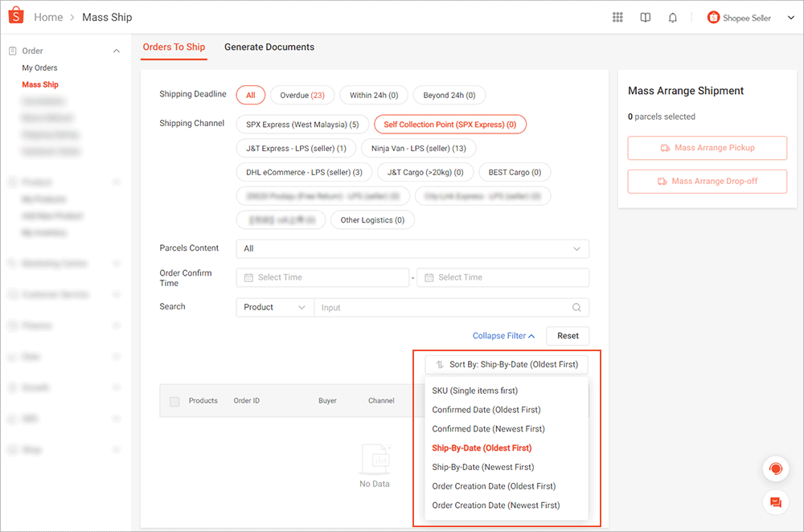Select the Overdue (23) shipping deadline filter
804x532 pixels.
pyautogui.click(x=302, y=94)
